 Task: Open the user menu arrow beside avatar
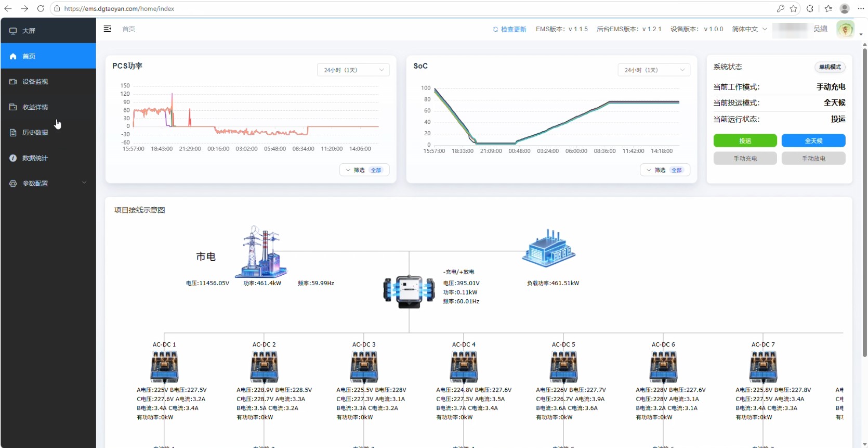click(861, 34)
